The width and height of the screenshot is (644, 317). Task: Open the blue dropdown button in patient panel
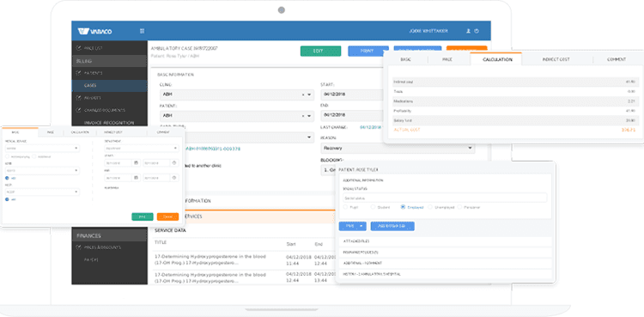[352, 226]
